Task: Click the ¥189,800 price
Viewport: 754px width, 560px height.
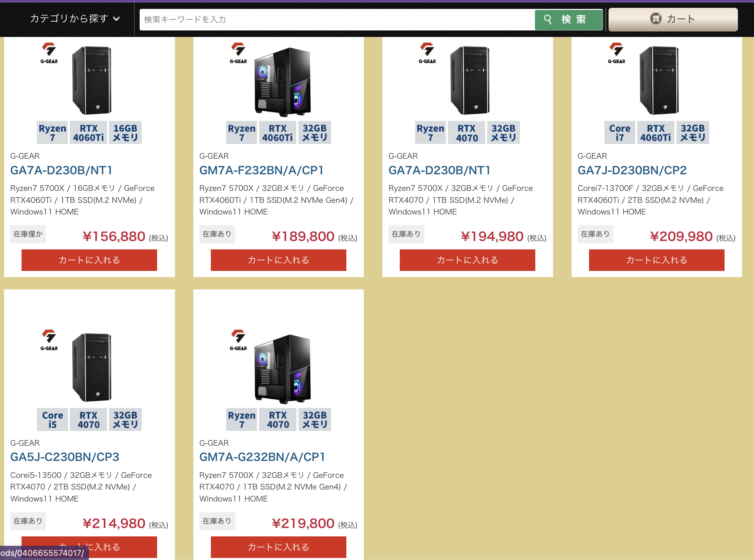Action: coord(303,237)
